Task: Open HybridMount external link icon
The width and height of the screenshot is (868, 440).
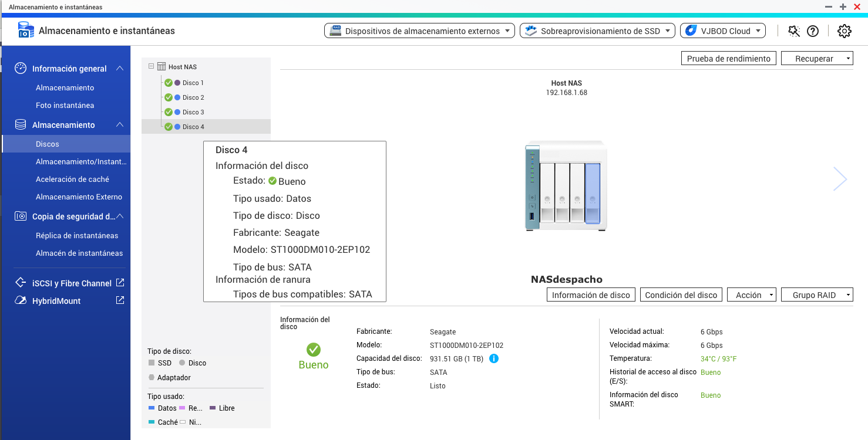Action: [x=120, y=300]
